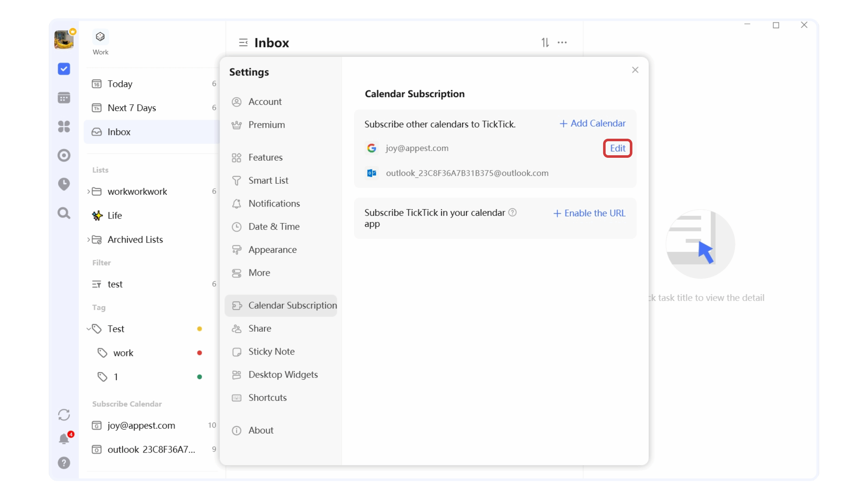
Task: Open the Life list
Action: click(152, 215)
